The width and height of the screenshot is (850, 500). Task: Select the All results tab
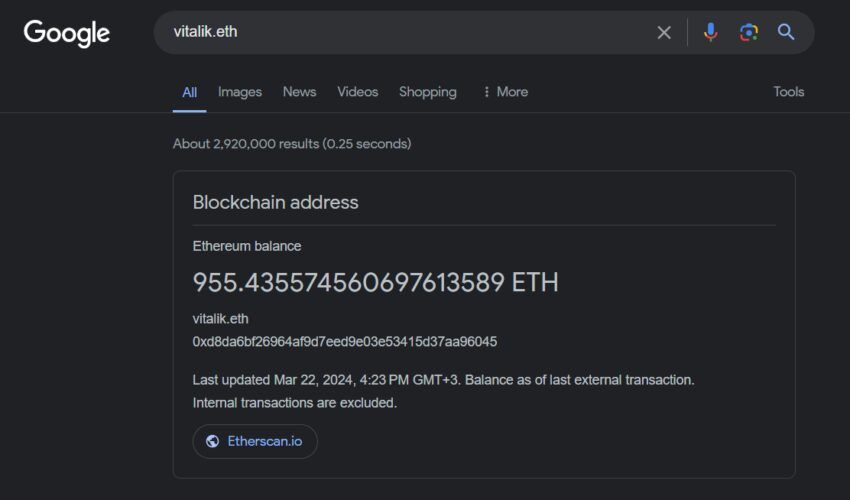click(189, 92)
